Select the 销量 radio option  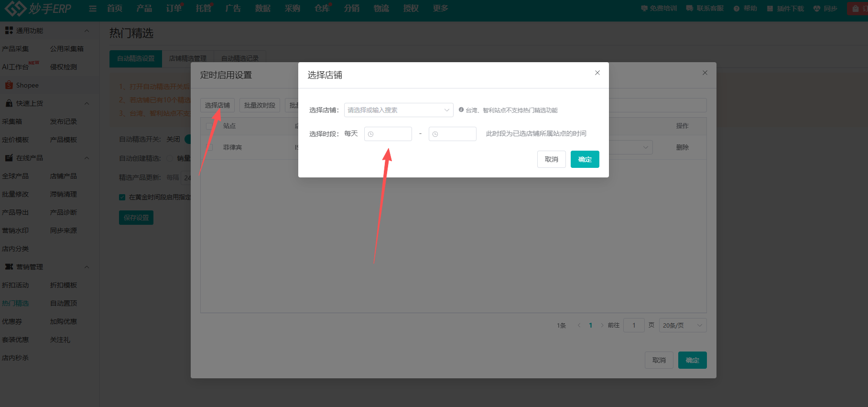170,158
